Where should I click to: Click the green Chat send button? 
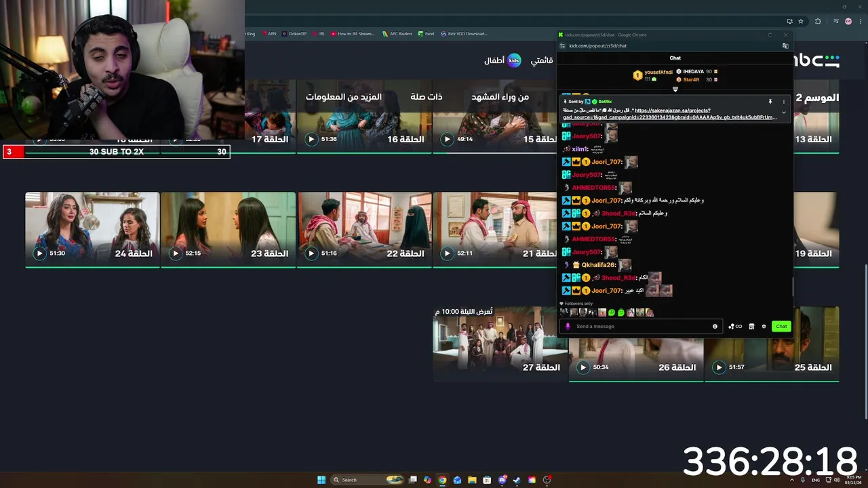pos(781,327)
